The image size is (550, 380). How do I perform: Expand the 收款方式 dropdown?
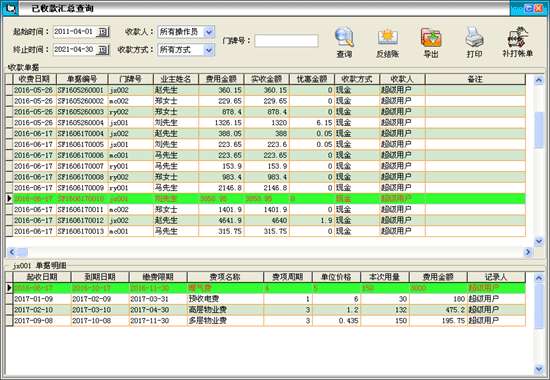coord(209,50)
